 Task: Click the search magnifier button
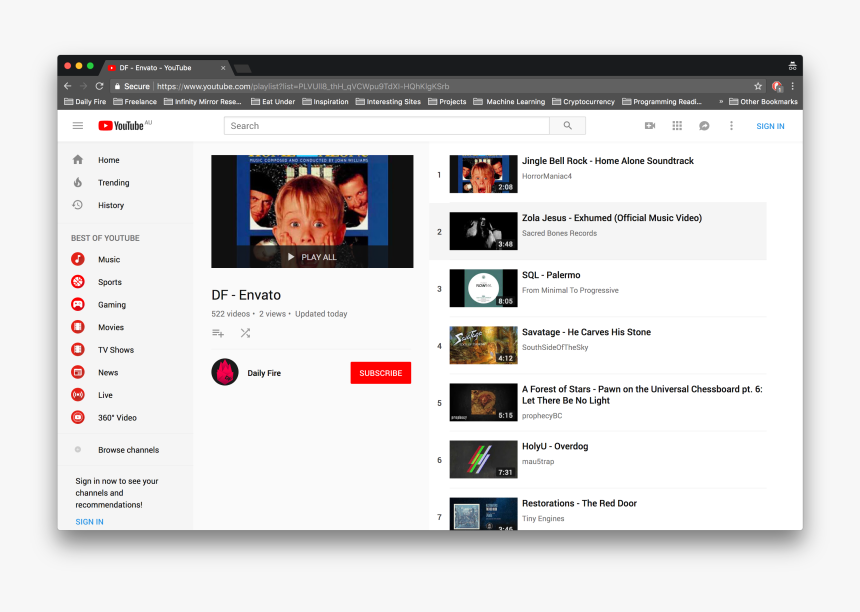pyautogui.click(x=568, y=126)
